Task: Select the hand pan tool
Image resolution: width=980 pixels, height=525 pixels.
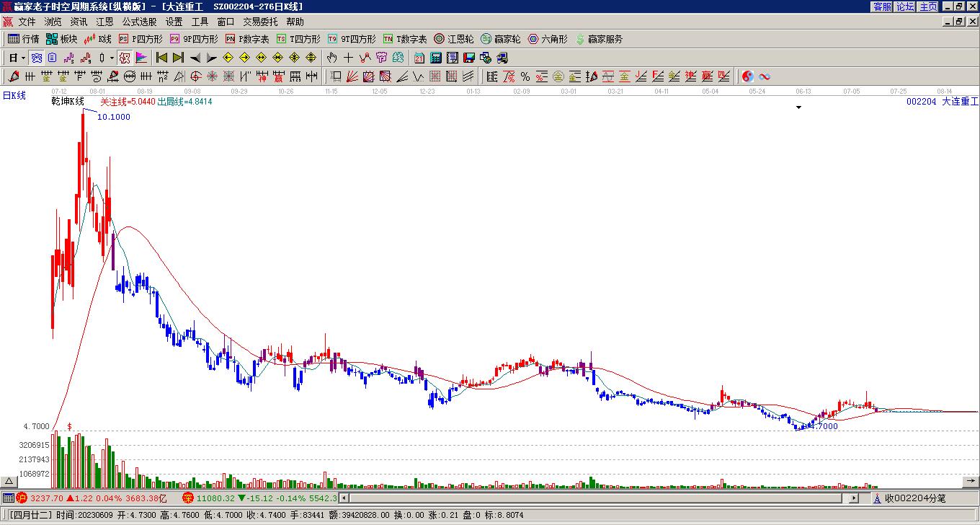Action: pos(331,58)
